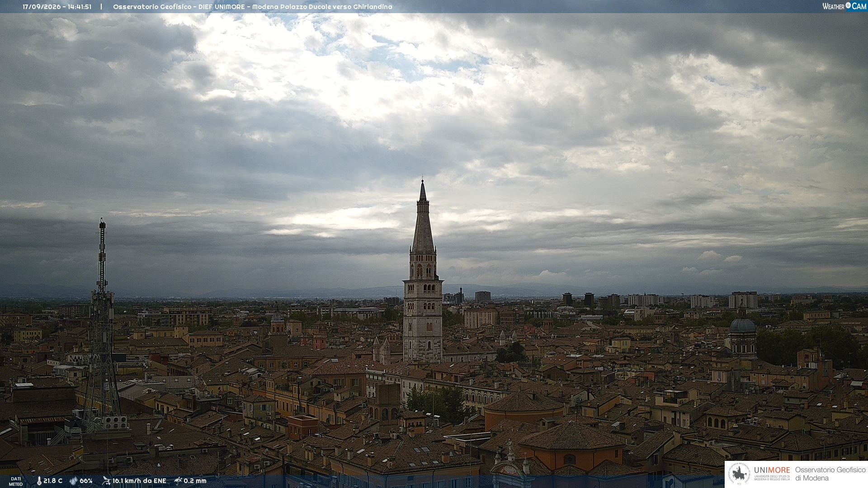The image size is (868, 488).
Task: Click the Ghirlandina tower spire
Action: tap(423, 217)
